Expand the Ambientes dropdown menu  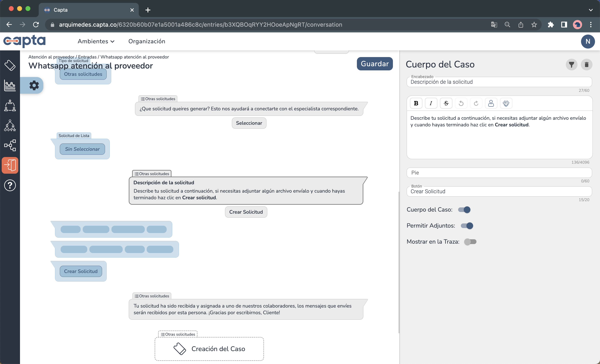pos(96,41)
